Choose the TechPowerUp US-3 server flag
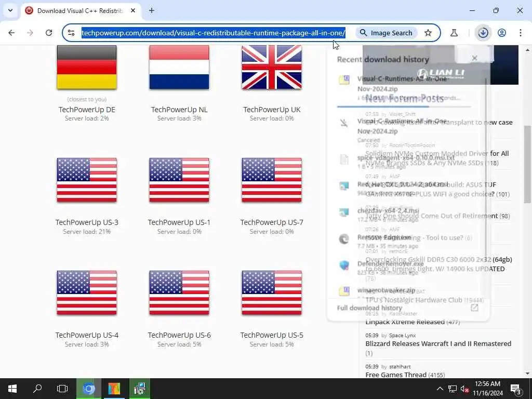 click(x=87, y=180)
